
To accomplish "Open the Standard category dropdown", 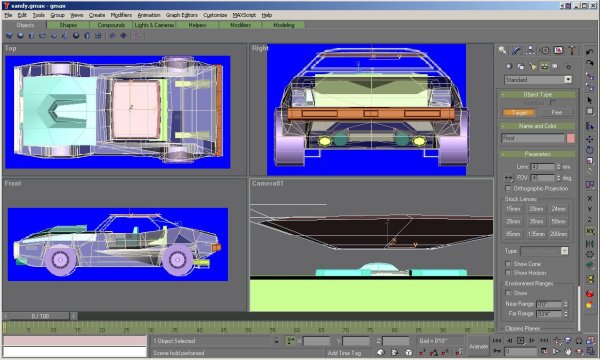I will tap(538, 80).
